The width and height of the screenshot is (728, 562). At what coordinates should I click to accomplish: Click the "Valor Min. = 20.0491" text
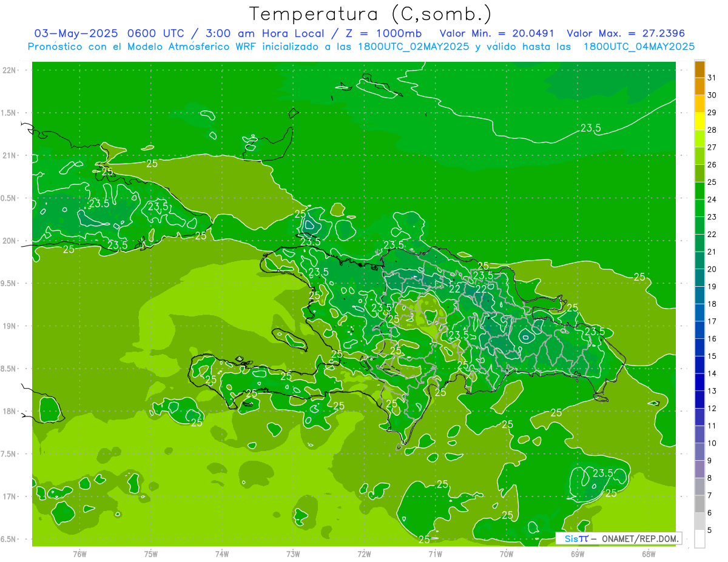pos(497,33)
